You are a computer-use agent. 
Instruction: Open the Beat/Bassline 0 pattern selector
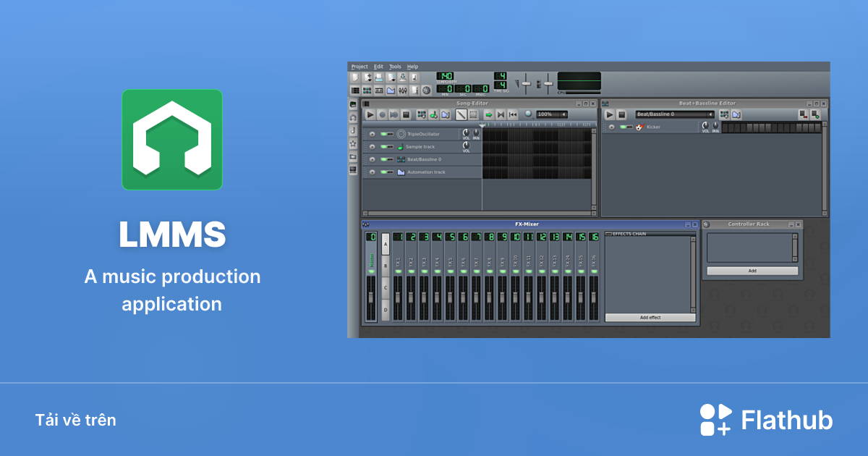pyautogui.click(x=675, y=114)
